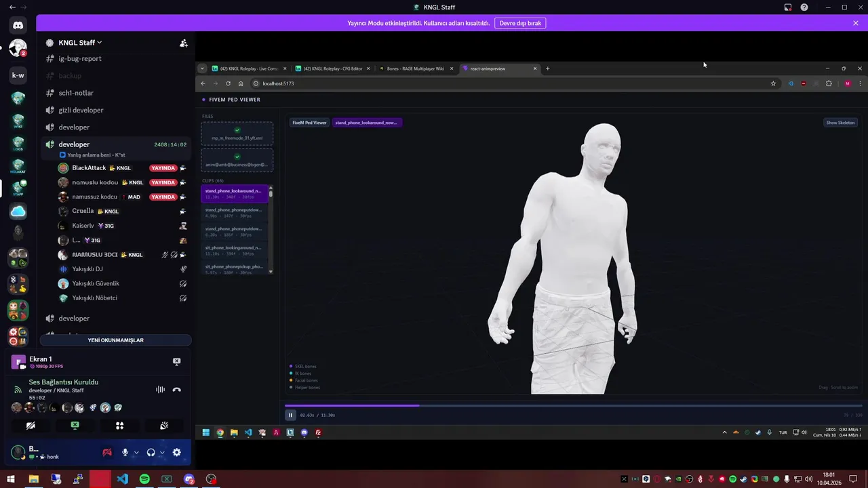Toggle camera on in voice panel
Viewport: 868px width, 488px height.
pyautogui.click(x=31, y=426)
